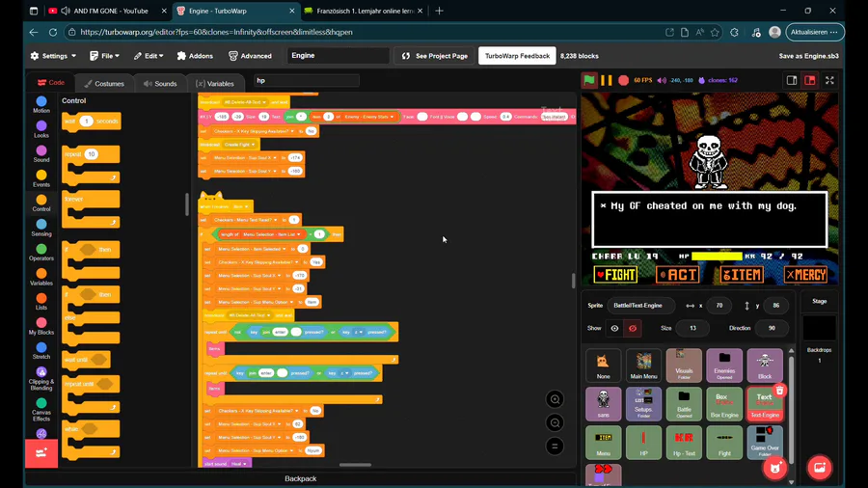Click See Project Page button
This screenshot has height=488, width=868.
[x=435, y=56]
